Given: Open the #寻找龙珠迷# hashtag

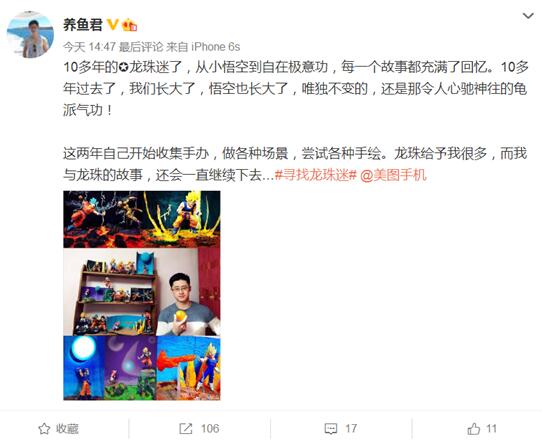Looking at the screenshot, I should pyautogui.click(x=316, y=175).
